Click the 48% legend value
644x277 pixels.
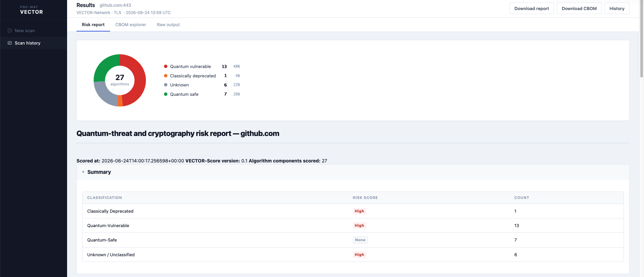click(x=237, y=66)
